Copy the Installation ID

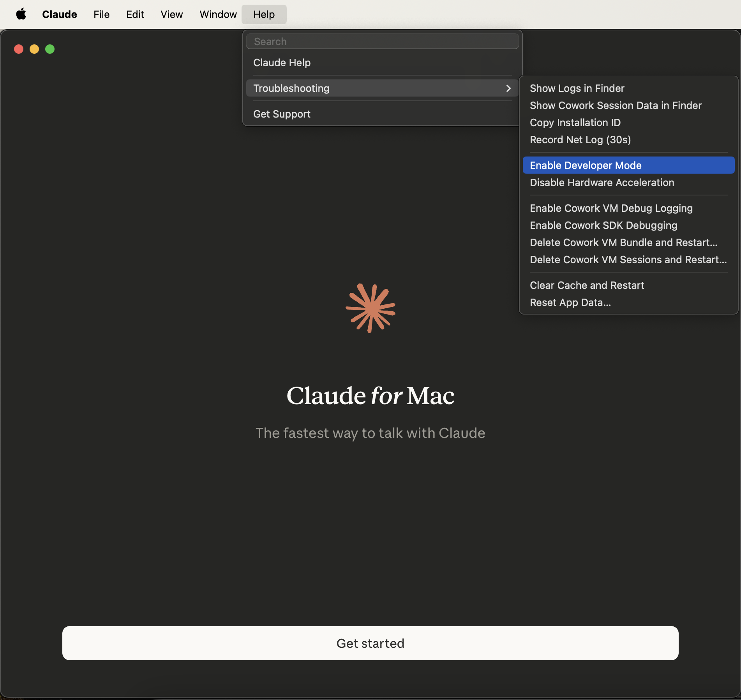point(575,122)
